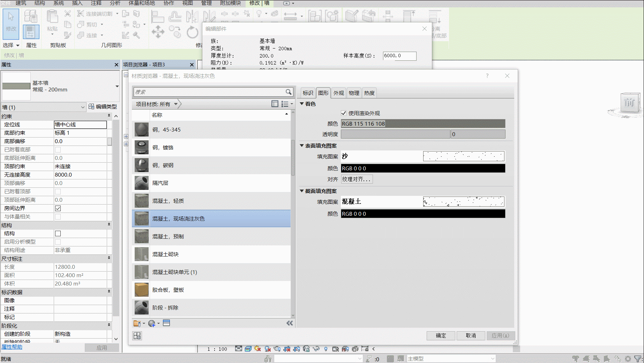Collapse the 截面填充图案 section
Screen dimensions: 644x363
pyautogui.click(x=302, y=191)
